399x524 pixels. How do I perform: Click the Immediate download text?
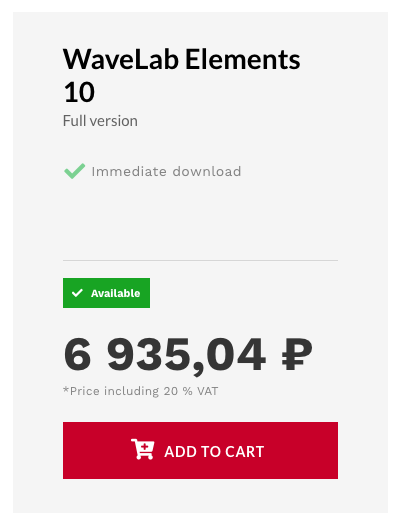coord(166,171)
